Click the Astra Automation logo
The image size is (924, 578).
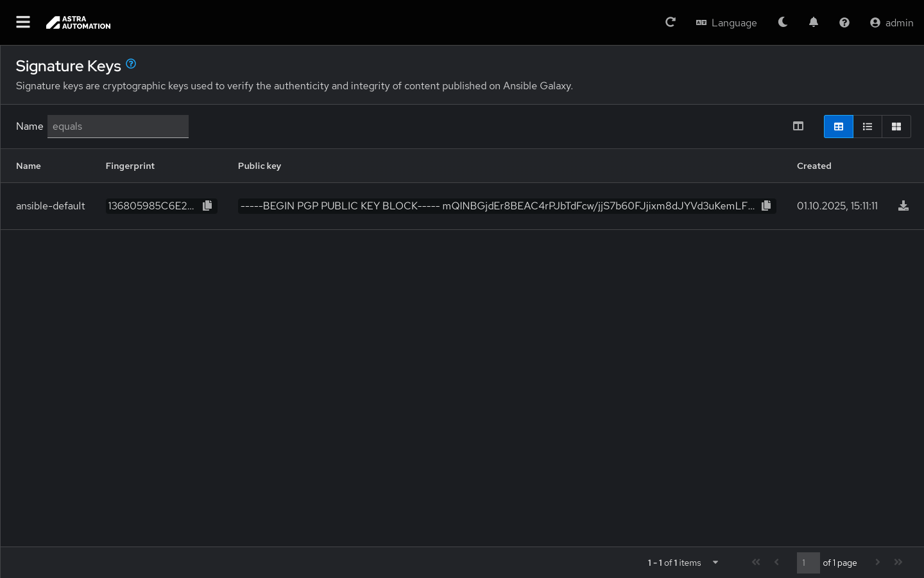click(x=78, y=22)
